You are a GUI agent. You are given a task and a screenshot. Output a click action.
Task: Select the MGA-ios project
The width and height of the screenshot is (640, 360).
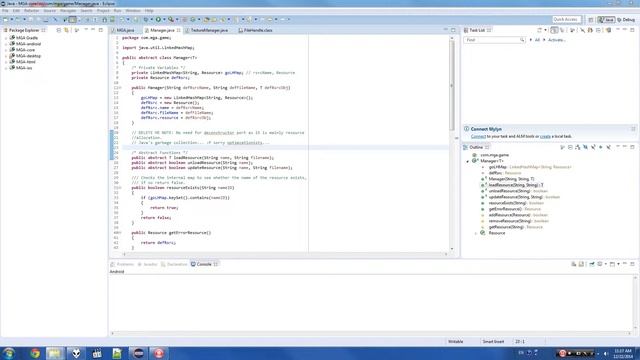(x=24, y=68)
